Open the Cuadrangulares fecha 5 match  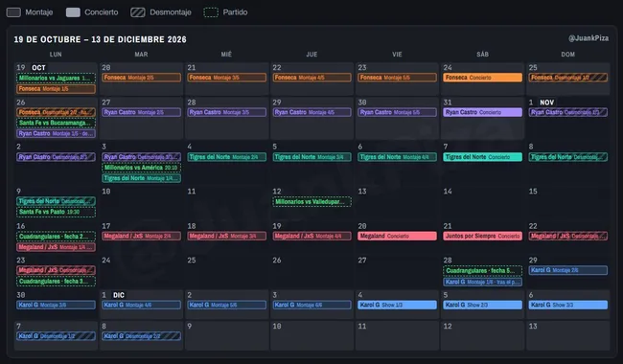[x=483, y=271]
